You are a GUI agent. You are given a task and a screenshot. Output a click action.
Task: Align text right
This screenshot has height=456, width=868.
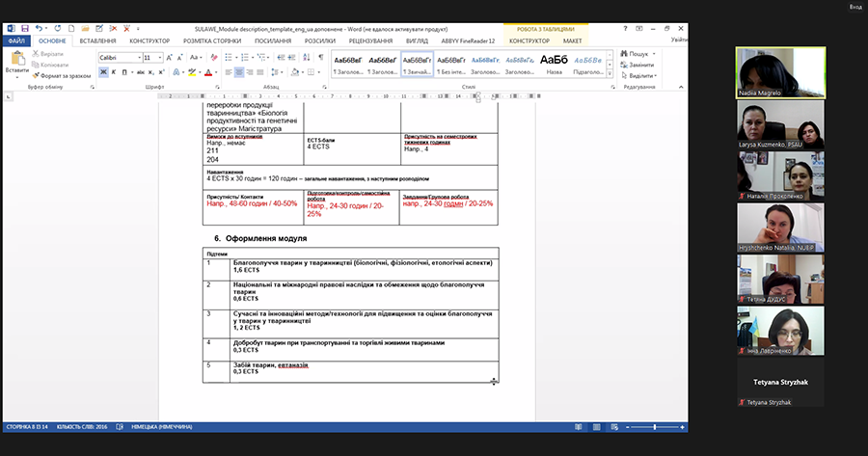pos(250,72)
